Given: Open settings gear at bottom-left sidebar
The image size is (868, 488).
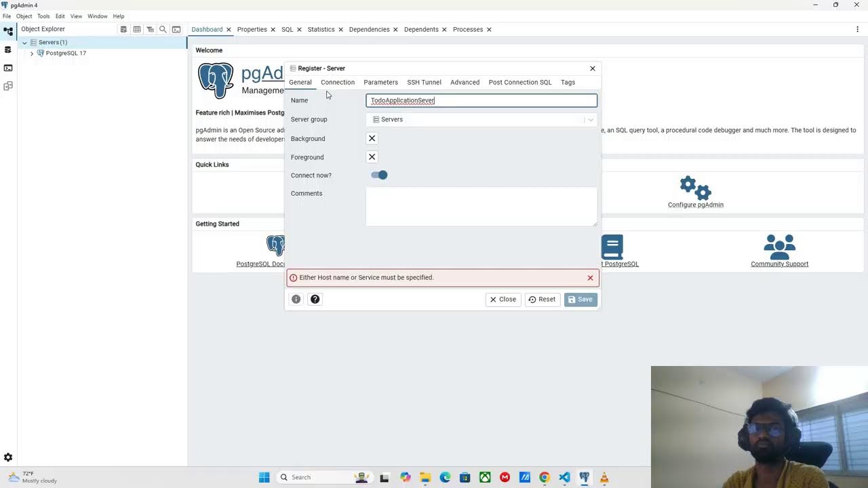Looking at the screenshot, I should [x=8, y=457].
